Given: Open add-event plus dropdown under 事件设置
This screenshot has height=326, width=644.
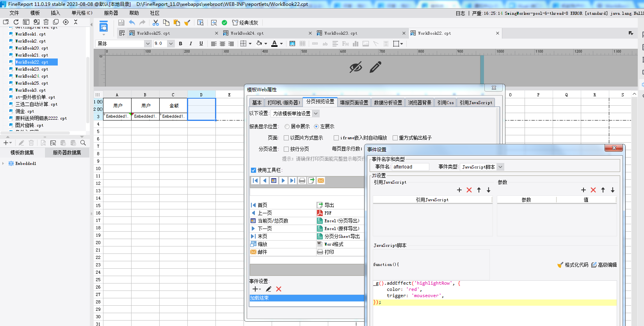Looking at the screenshot, I should click(x=256, y=289).
